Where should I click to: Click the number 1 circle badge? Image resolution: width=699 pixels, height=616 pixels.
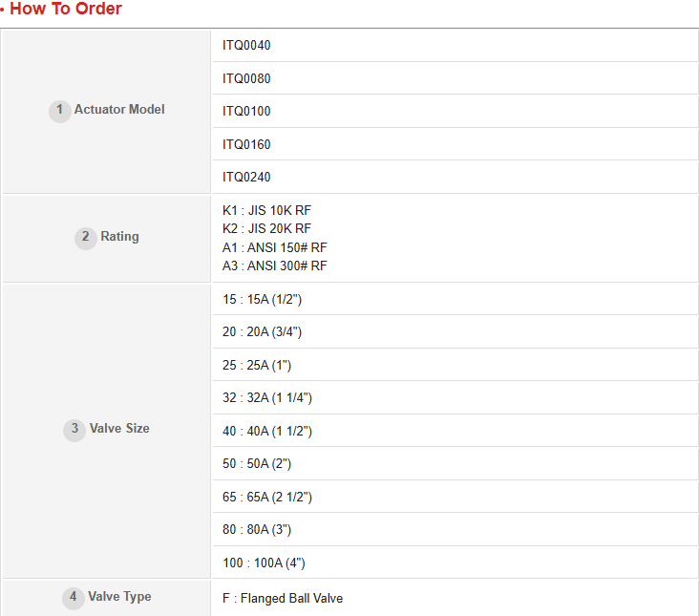point(60,111)
